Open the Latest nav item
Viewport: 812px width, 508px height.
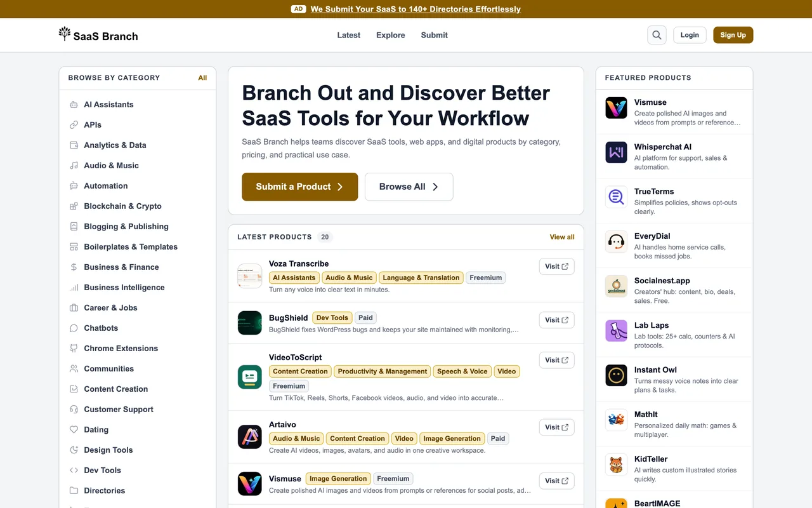pos(349,35)
